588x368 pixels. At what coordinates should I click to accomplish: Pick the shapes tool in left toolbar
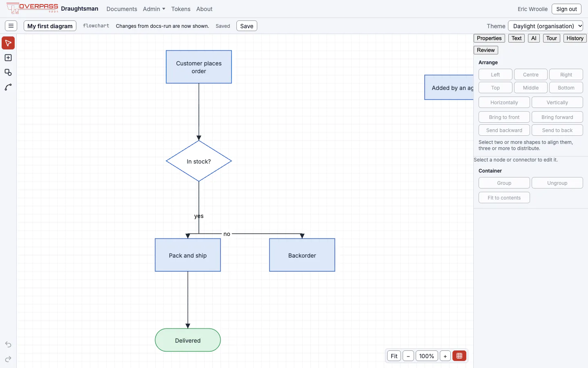point(8,72)
